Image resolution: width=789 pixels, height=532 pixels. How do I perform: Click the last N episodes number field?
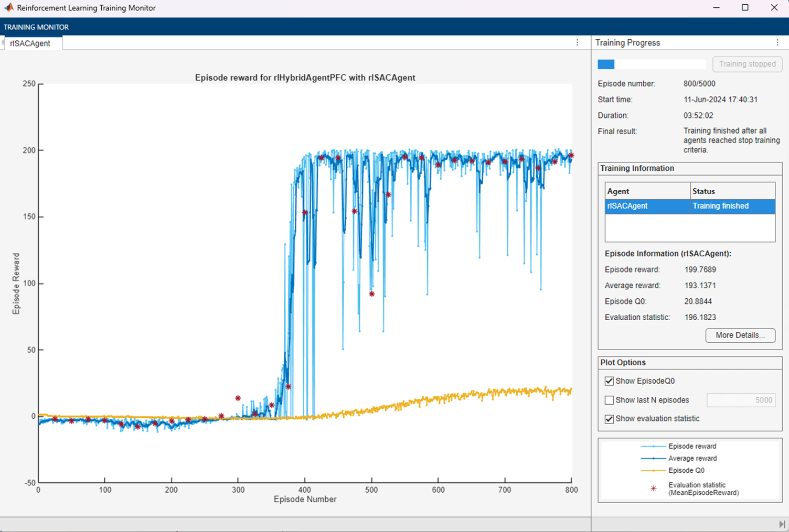[x=741, y=400]
